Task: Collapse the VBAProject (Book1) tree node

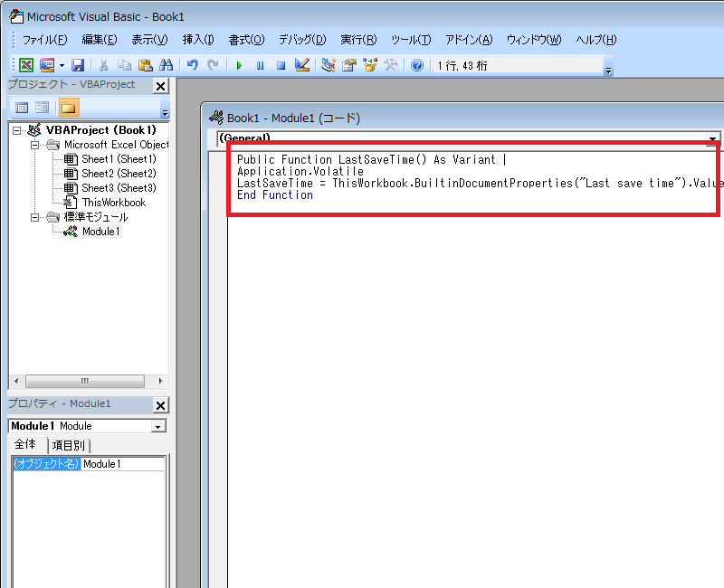Action: tap(16, 130)
